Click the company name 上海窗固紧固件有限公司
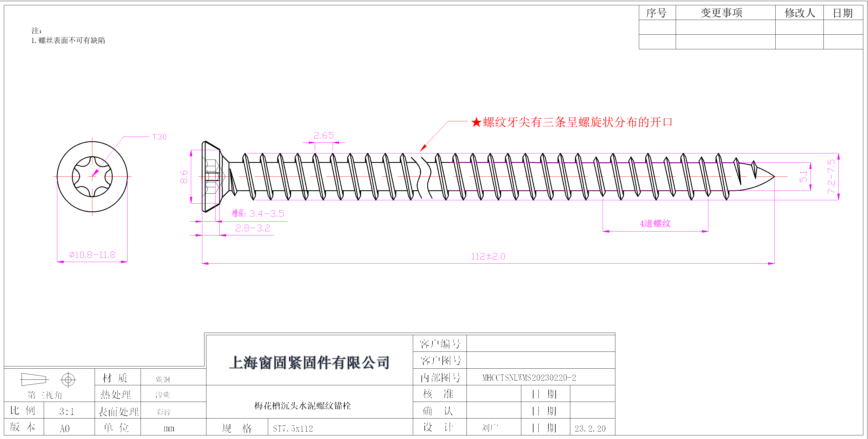The image size is (868, 439). coord(309,363)
